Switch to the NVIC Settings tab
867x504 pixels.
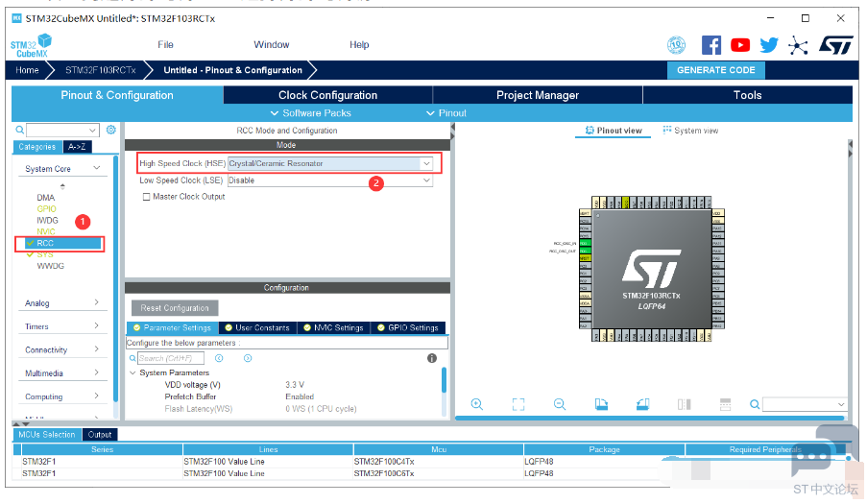(333, 327)
